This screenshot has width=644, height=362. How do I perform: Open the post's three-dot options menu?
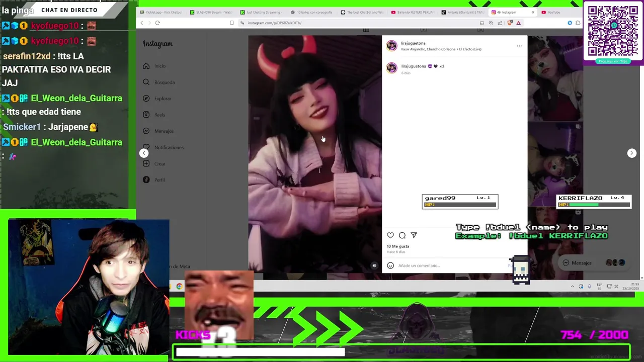[x=519, y=46]
